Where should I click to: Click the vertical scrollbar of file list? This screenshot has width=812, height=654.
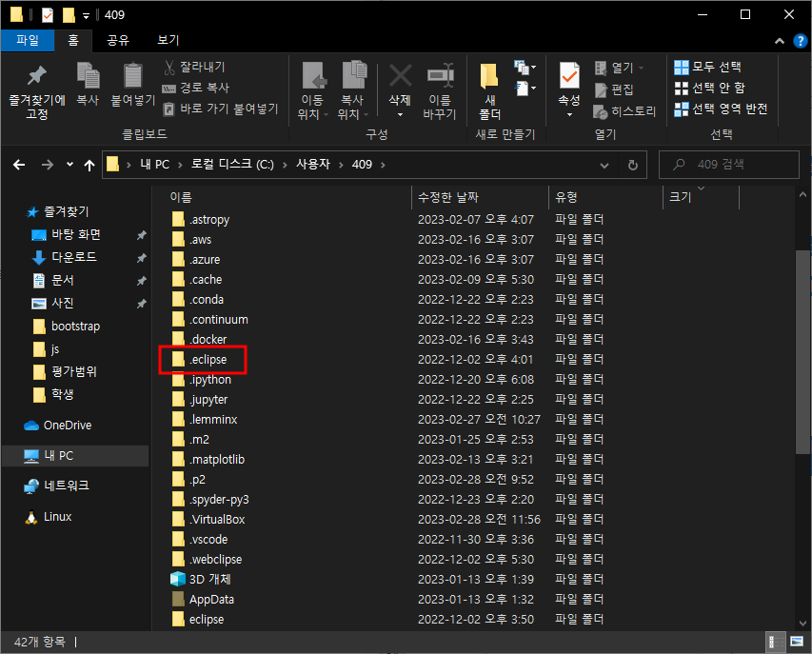coord(802,352)
